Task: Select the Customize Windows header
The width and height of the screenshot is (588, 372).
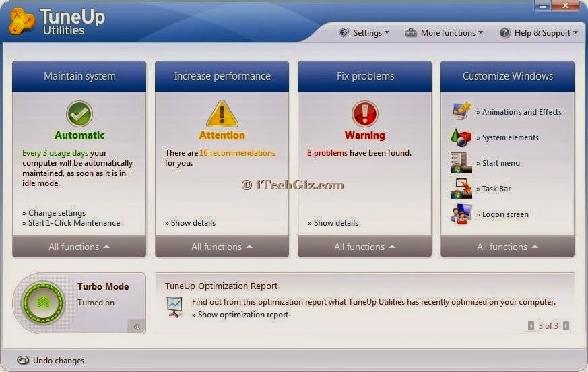Action: [507, 76]
